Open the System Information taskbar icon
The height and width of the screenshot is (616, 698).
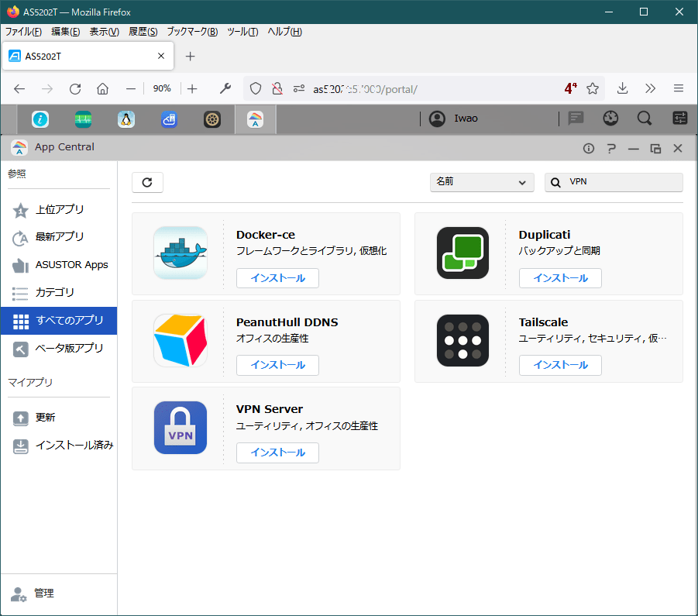(x=40, y=119)
